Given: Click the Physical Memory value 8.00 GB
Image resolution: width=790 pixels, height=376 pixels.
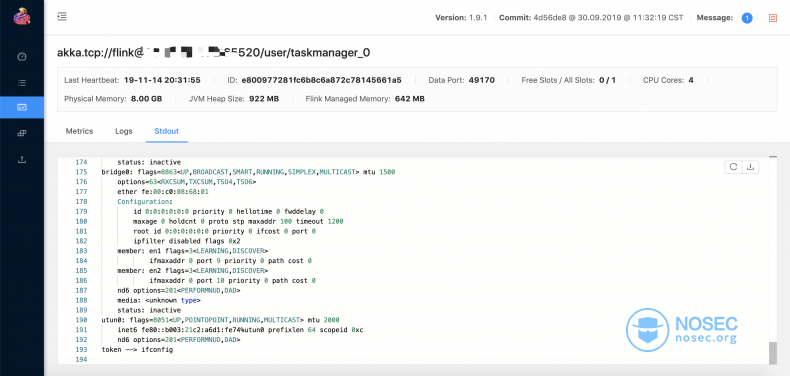Looking at the screenshot, I should 147,99.
